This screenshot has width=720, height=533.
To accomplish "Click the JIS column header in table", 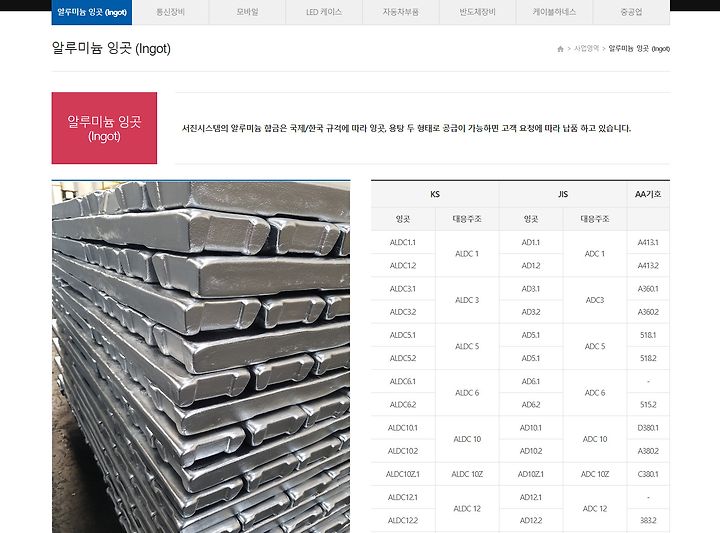I will click(563, 194).
